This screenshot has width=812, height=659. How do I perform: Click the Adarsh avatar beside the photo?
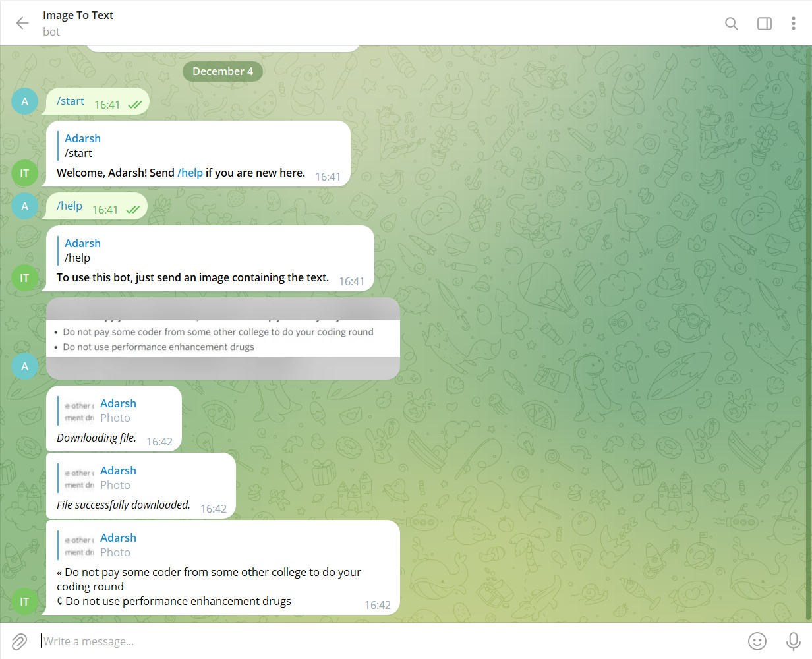[25, 366]
